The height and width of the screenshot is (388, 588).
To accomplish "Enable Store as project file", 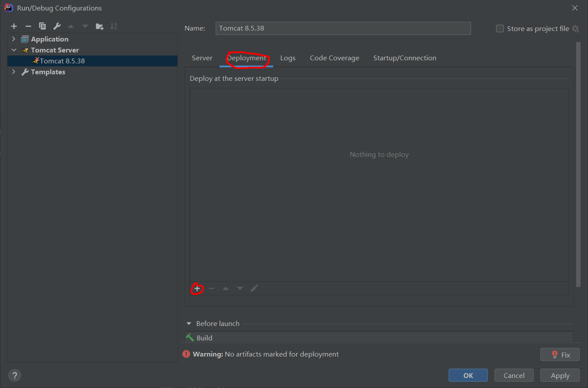I will point(500,28).
